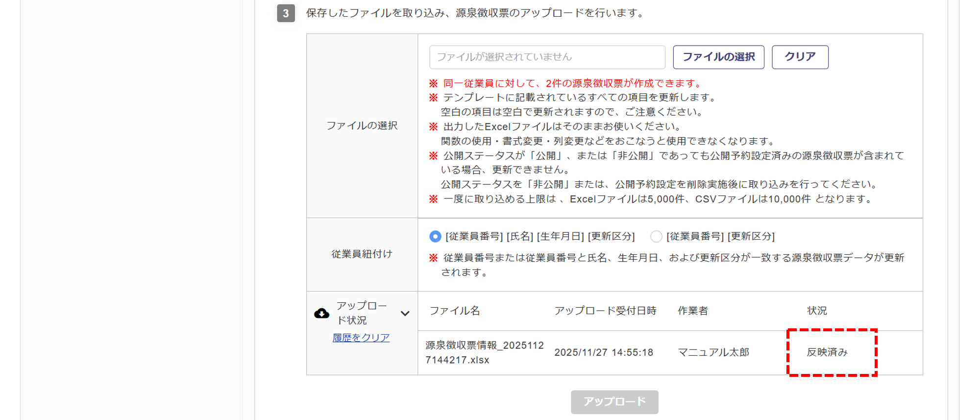Screen dimensions: 980x420
Task: Click the マニュアル太郎 operator cell
Action: (713, 352)
